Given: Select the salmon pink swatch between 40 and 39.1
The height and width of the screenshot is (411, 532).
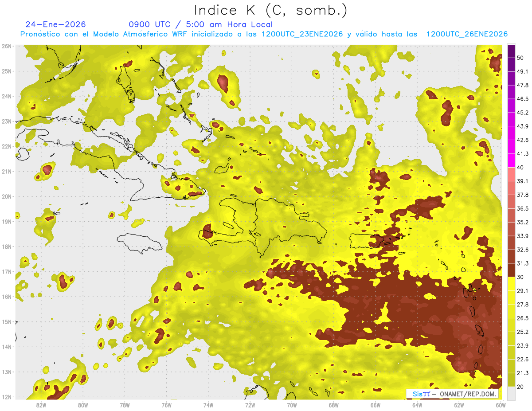Looking at the screenshot, I should click(511, 174).
